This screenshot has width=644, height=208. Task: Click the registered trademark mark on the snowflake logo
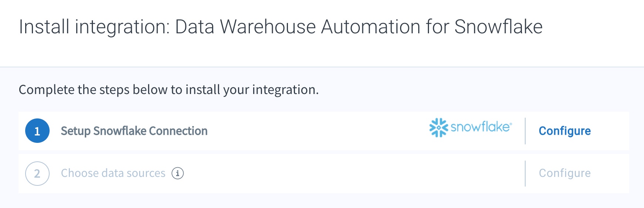[x=511, y=124]
